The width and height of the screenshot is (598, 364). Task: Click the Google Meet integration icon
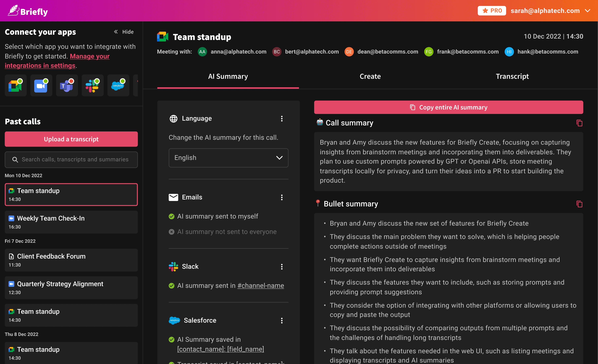pyautogui.click(x=16, y=85)
